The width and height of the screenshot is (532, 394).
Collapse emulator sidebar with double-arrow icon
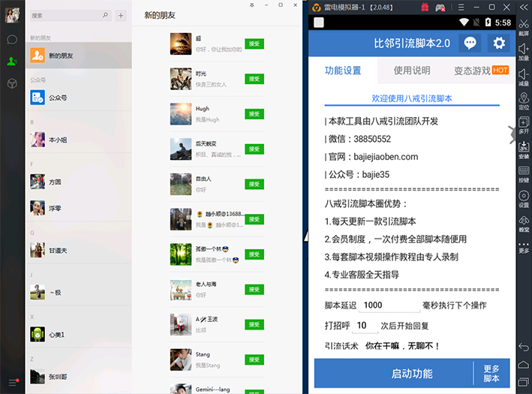pyautogui.click(x=524, y=7)
